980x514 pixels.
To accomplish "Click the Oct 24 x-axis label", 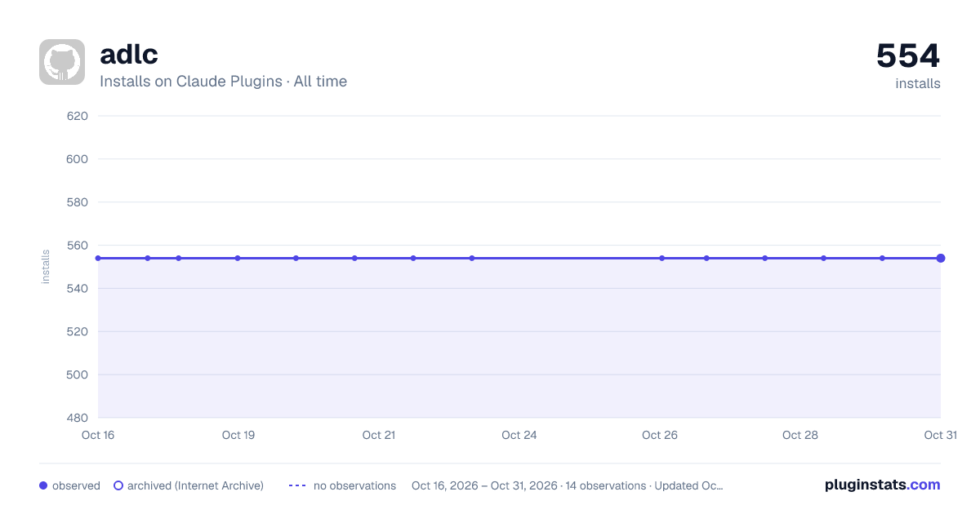I will coord(519,435).
